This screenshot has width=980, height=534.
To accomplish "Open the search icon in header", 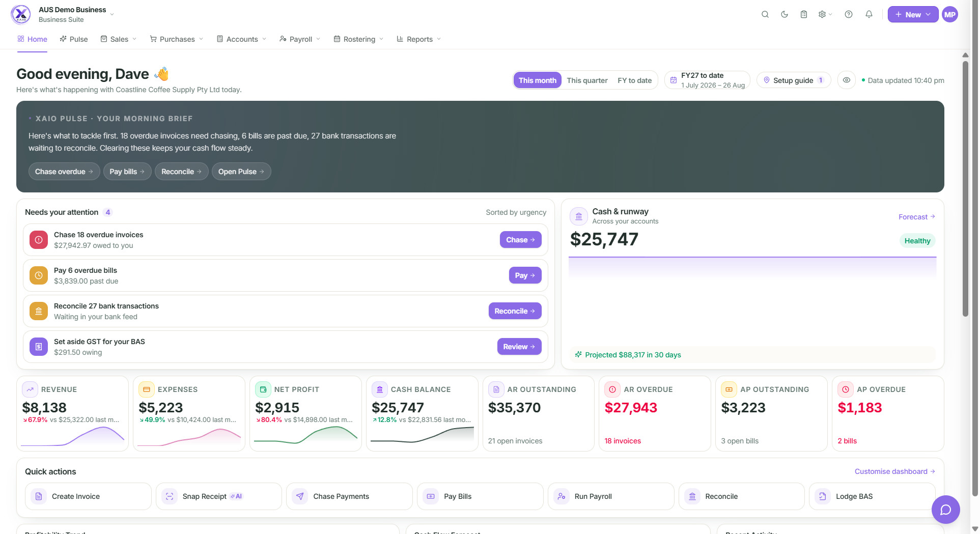I will (x=765, y=15).
